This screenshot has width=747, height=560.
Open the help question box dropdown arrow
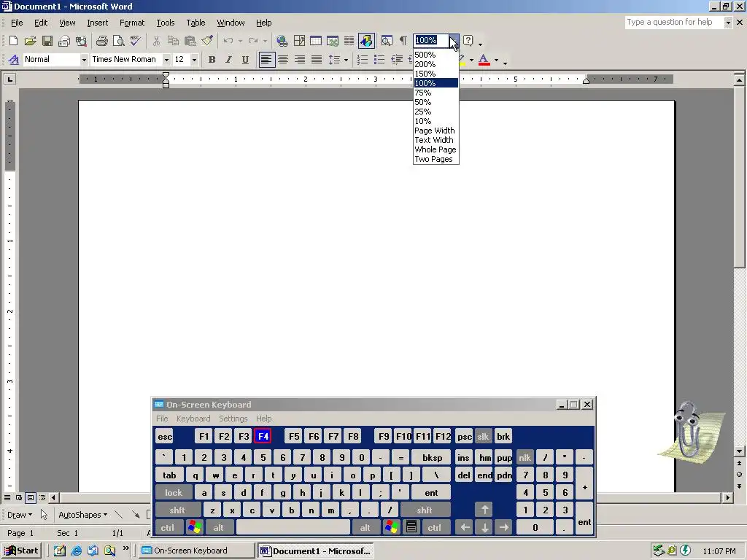728,23
